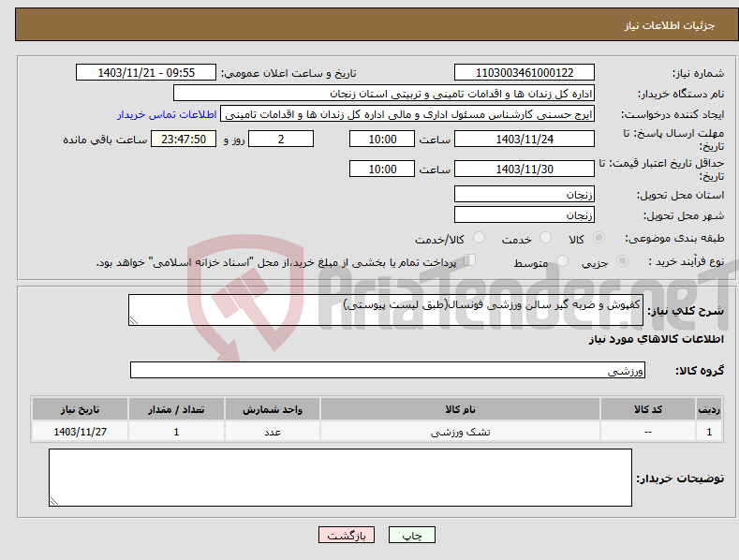Click the delivery province field زنجان
739x560 pixels.
tap(525, 194)
